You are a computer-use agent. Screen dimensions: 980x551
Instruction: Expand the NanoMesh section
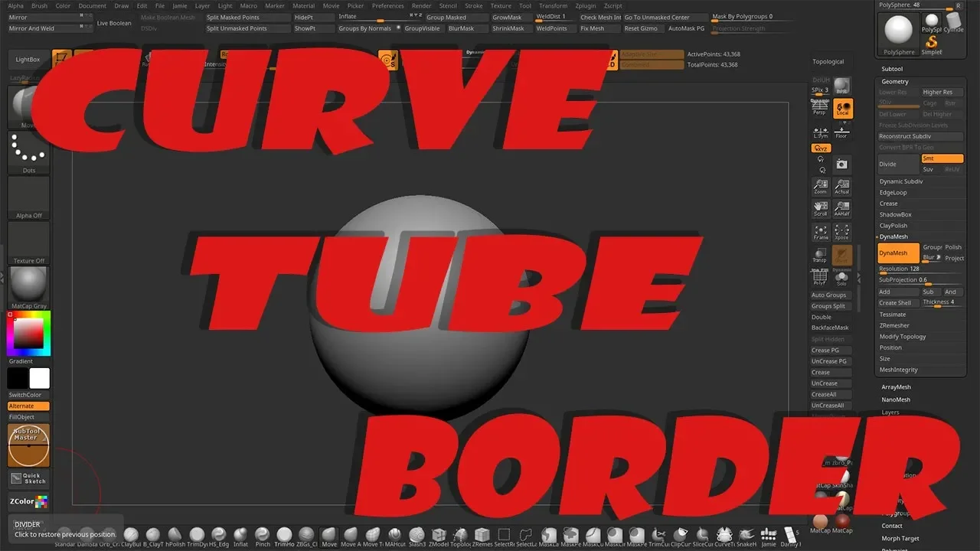click(x=896, y=399)
